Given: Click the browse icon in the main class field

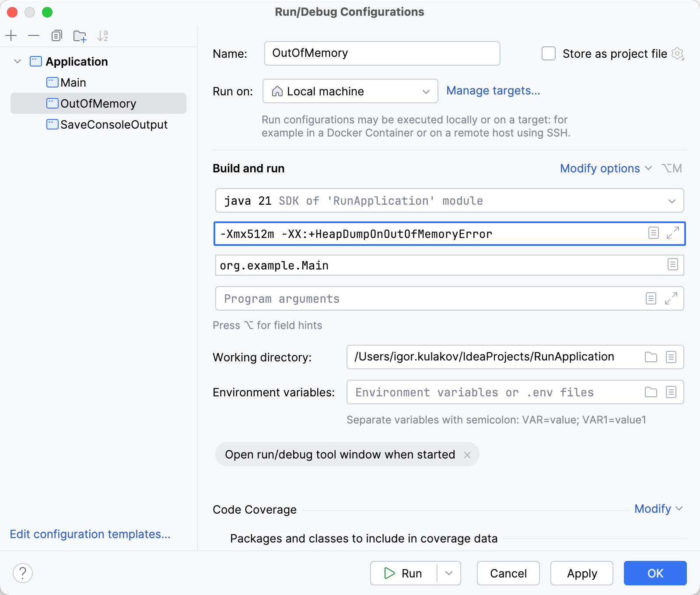Looking at the screenshot, I should click(672, 264).
